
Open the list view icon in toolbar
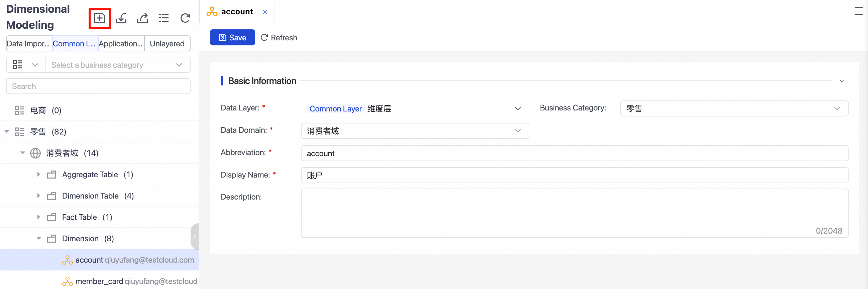pos(164,18)
